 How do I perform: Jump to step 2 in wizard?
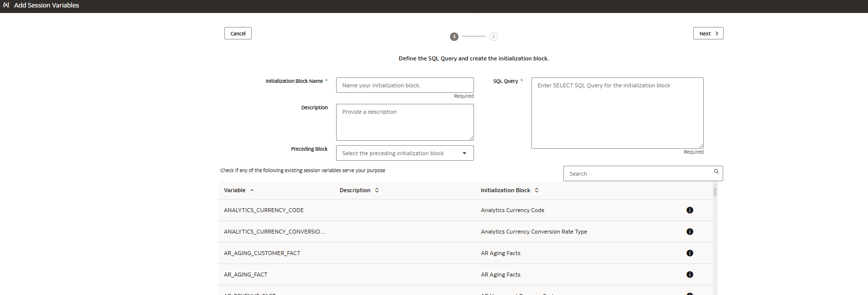tap(493, 36)
